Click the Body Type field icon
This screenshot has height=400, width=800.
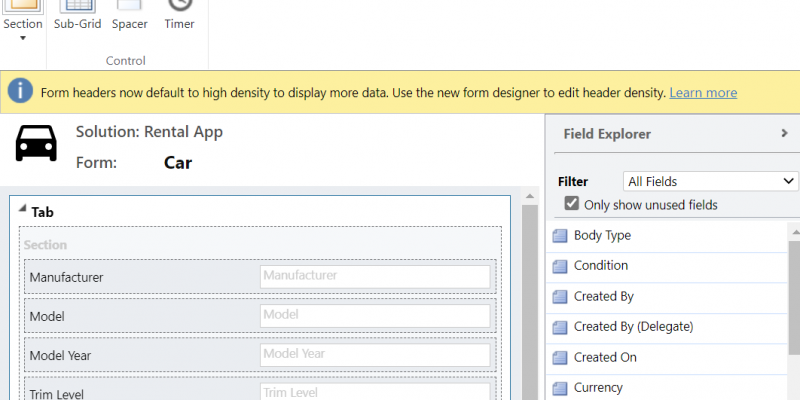[560, 236]
